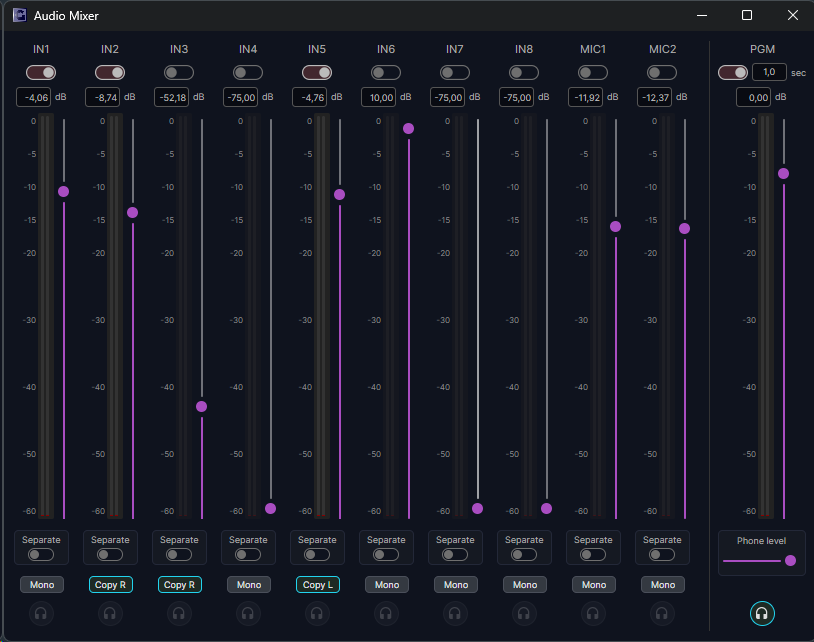Click the Mono button under IN4
This screenshot has height=642, width=814.
[249, 585]
